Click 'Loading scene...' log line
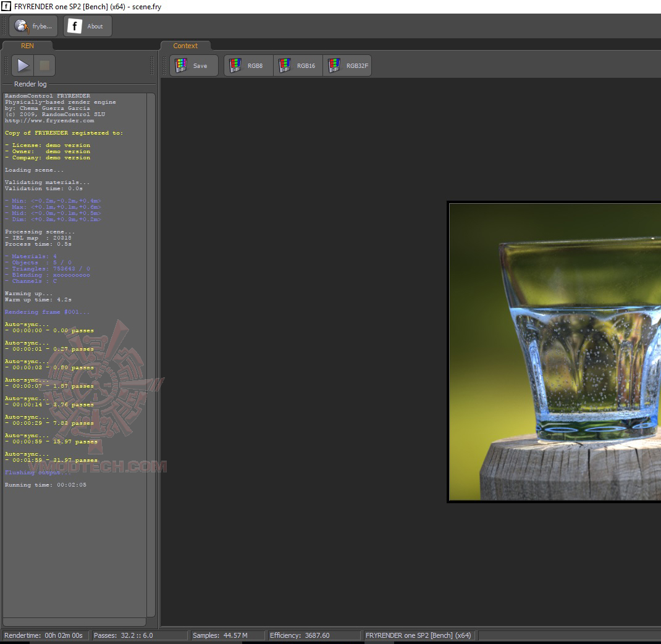 tap(34, 170)
